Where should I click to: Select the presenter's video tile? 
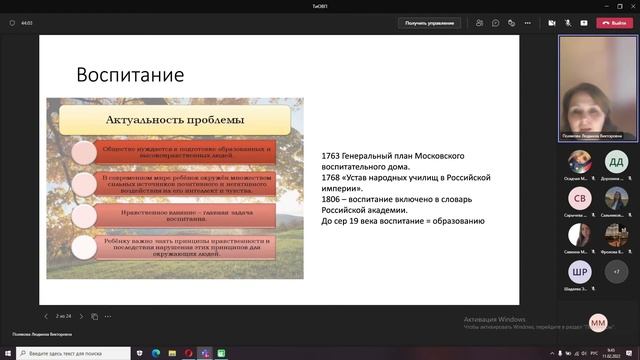click(598, 89)
